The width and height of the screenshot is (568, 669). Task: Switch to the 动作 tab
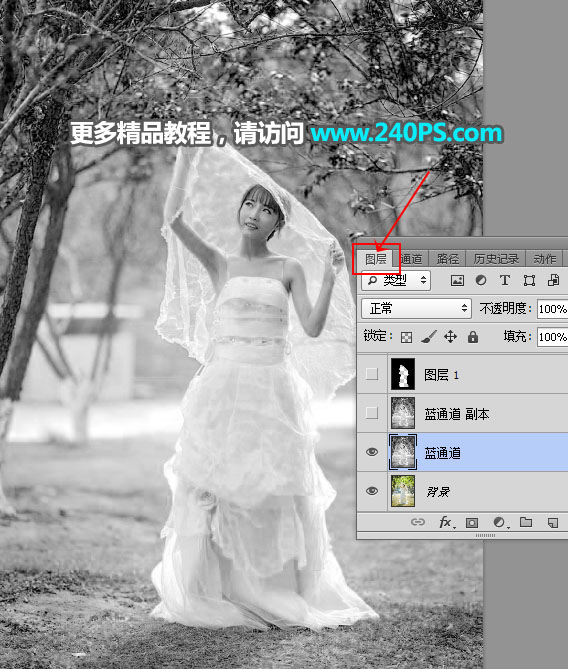click(545, 259)
